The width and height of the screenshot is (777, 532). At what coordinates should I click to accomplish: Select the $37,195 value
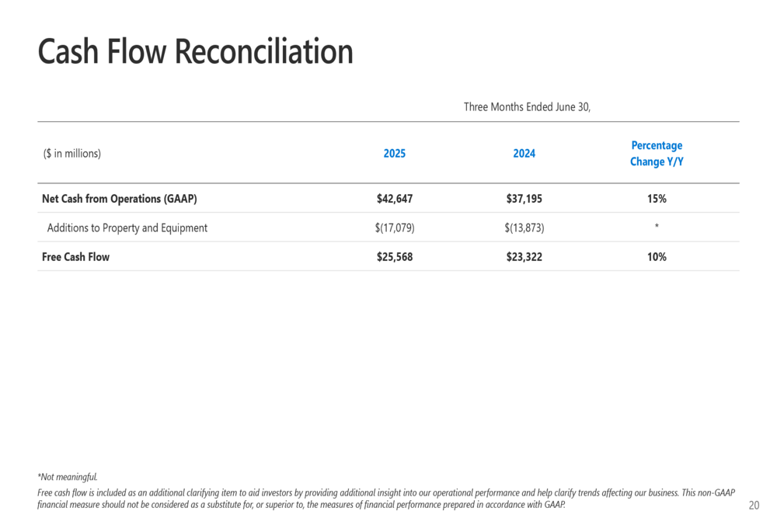click(x=524, y=199)
